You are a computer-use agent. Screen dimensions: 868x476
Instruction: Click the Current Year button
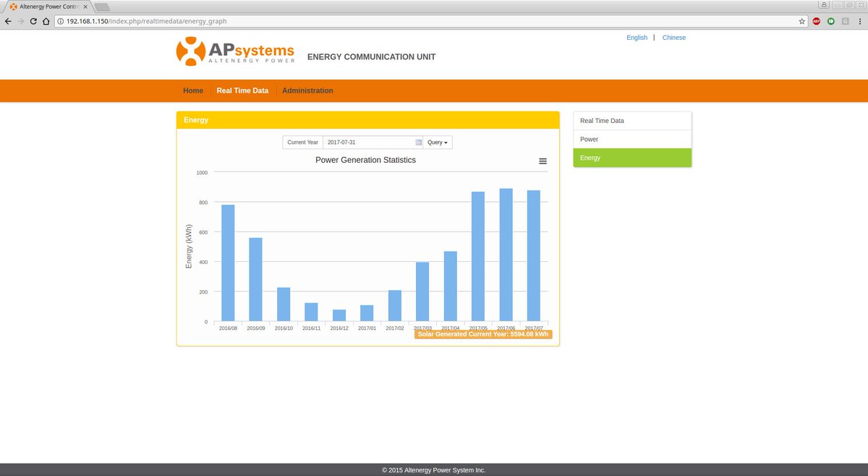[x=302, y=143]
